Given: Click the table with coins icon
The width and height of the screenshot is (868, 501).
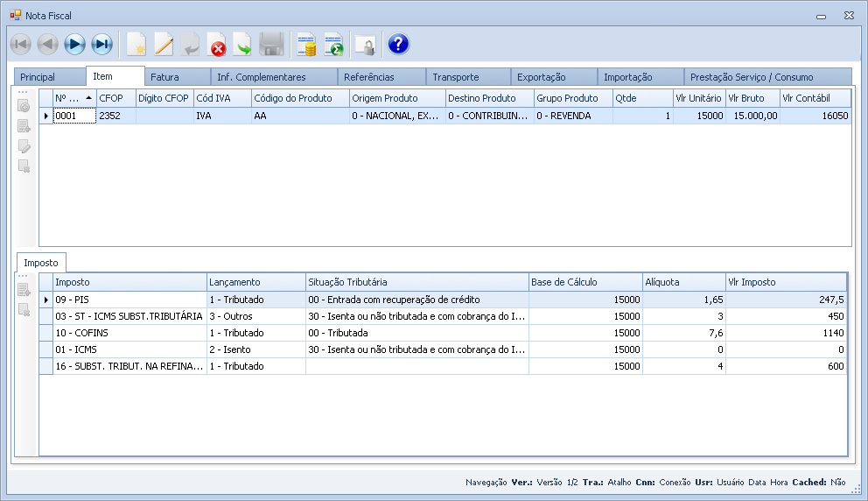Looking at the screenshot, I should (306, 44).
